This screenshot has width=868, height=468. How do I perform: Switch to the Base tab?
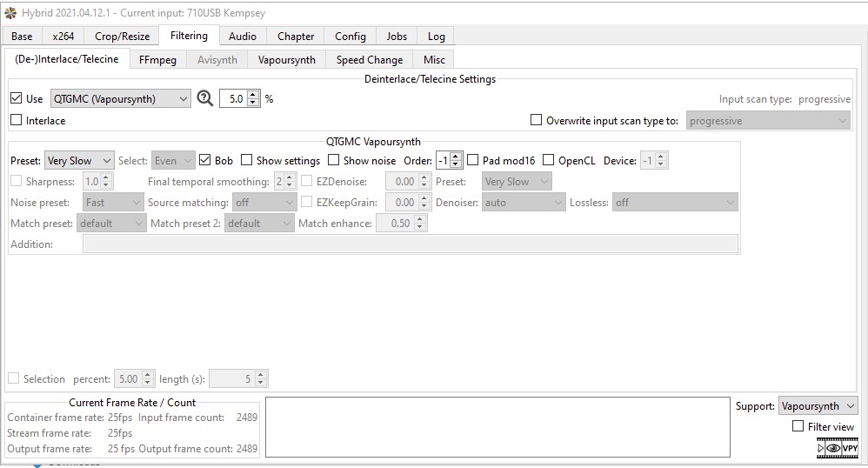(x=22, y=36)
